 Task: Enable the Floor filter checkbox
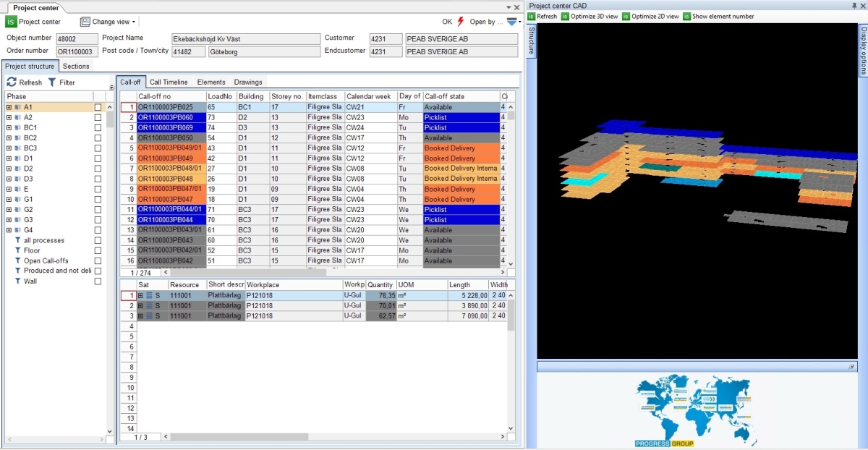(98, 250)
